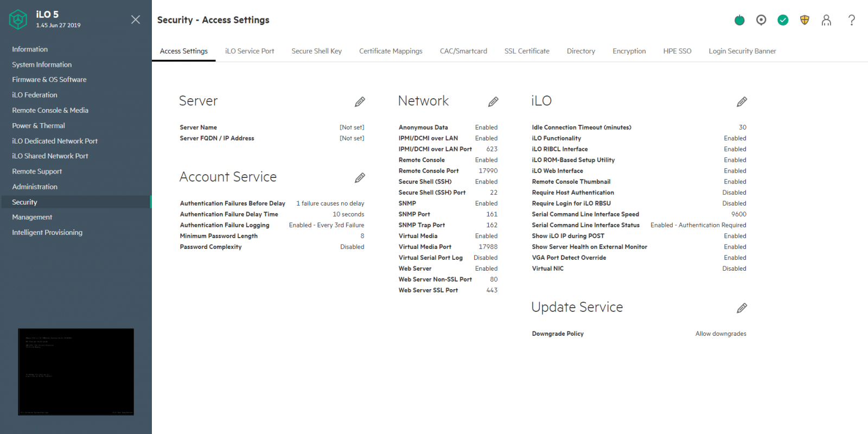Click the Downgrade Policy label
This screenshot has height=434, width=868.
[558, 334]
